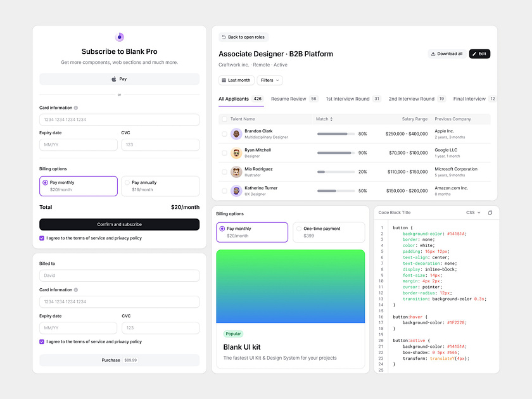Click the info icon next to Card information
The height and width of the screenshot is (399, 532).
77,108
